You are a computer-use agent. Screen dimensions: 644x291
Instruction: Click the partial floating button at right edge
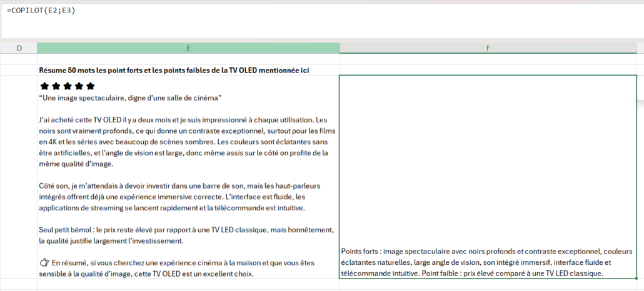640,92
